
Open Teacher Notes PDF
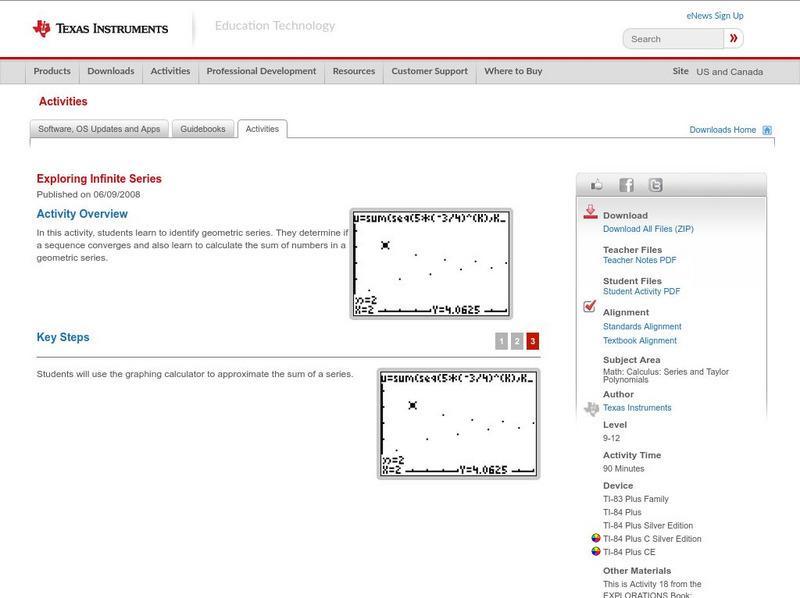(x=639, y=260)
